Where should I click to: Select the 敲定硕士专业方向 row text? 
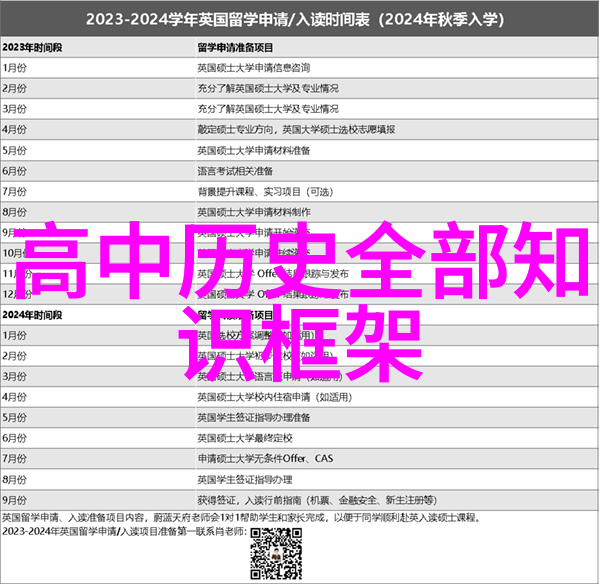295,129
